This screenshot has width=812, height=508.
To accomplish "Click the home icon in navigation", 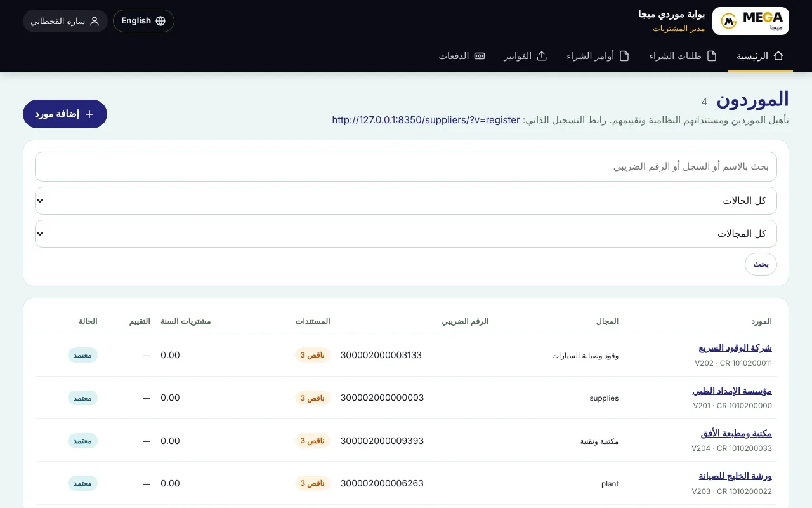I will [779, 56].
